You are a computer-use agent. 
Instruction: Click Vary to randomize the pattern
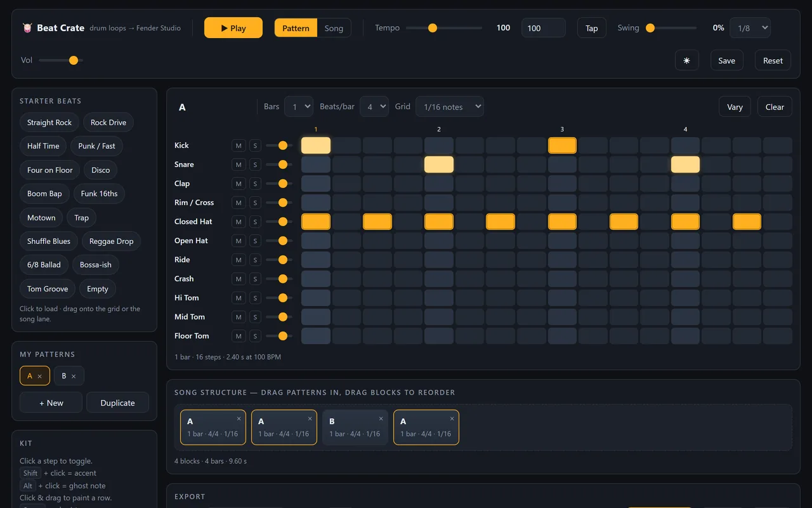(x=735, y=107)
